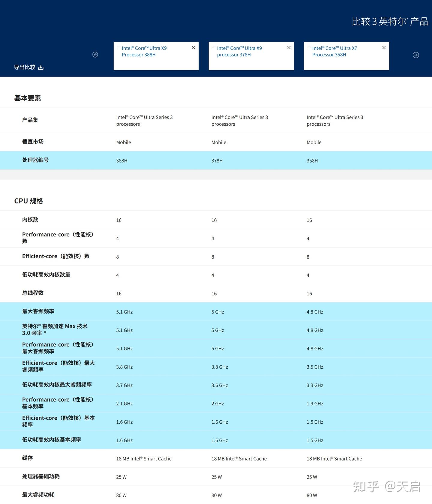Click the ‡ footnote mark after 3.0 频率
The image size is (432, 504).
click(x=45, y=332)
